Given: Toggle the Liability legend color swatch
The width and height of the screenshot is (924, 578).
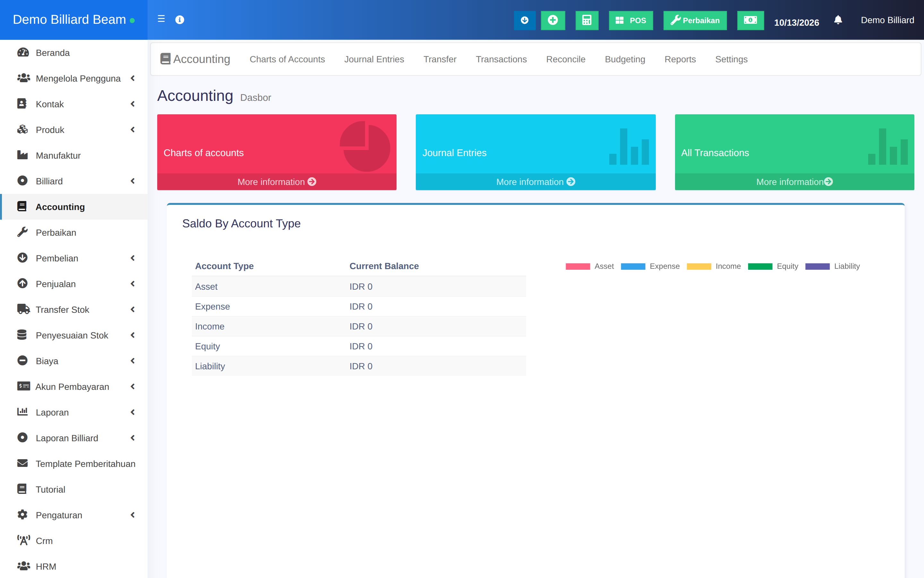Looking at the screenshot, I should point(817,267).
